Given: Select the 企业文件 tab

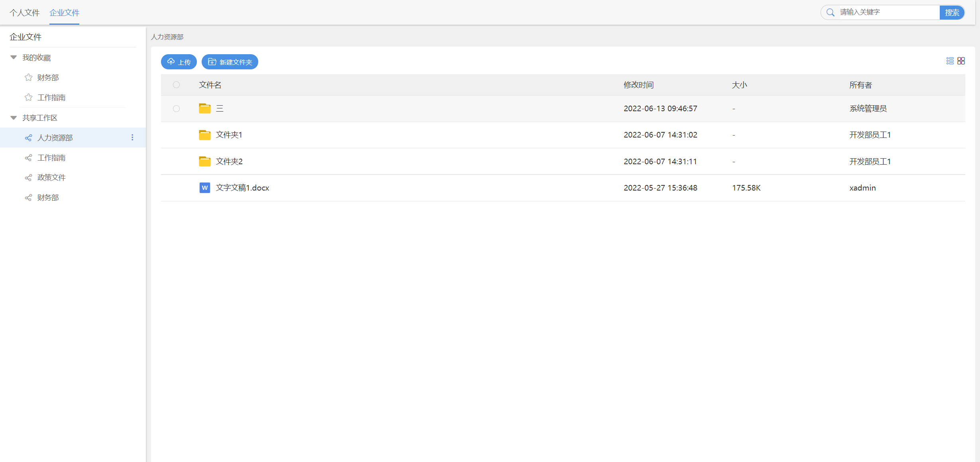Looking at the screenshot, I should 64,13.
